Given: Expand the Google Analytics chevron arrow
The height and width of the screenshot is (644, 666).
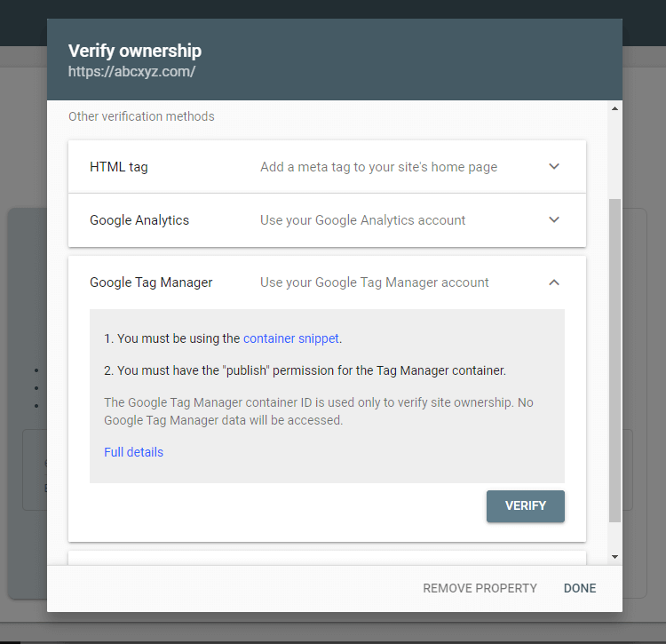Looking at the screenshot, I should (554, 219).
